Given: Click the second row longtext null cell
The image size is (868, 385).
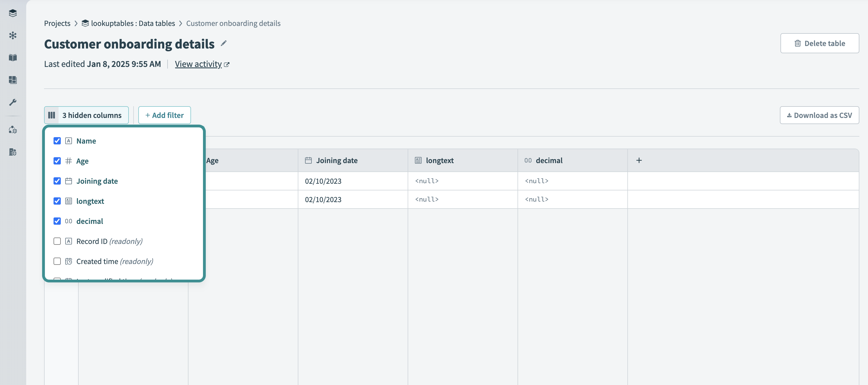Looking at the screenshot, I should click(463, 199).
